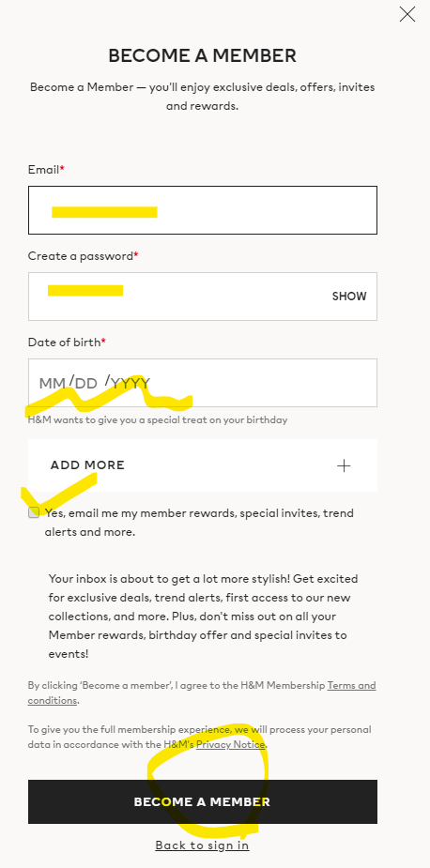430x868 pixels.
Task: Select the YYYY year part of birth date
Action: (131, 383)
